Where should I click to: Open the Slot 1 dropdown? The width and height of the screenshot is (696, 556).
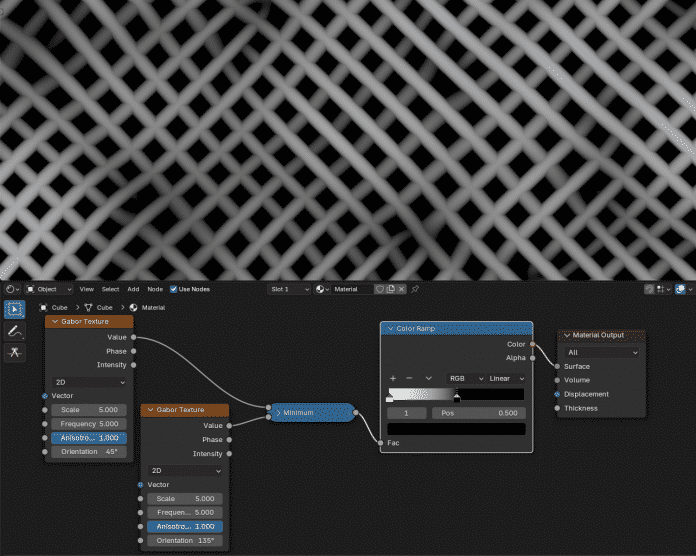(x=288, y=289)
